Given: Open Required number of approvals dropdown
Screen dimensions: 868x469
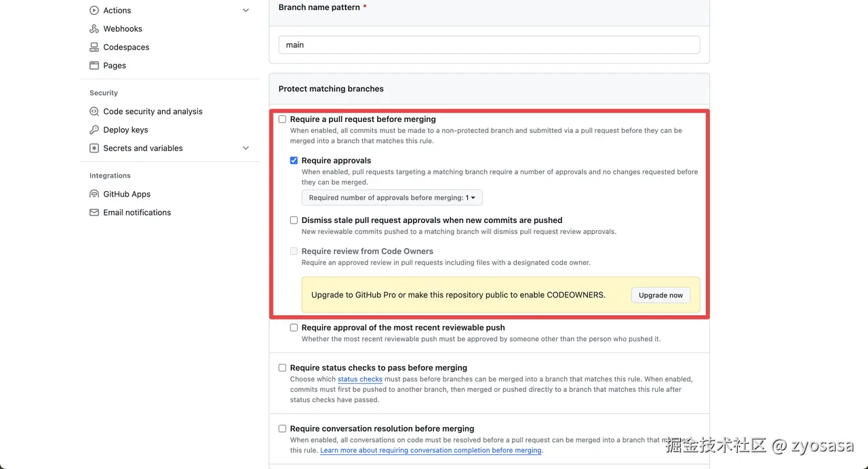Looking at the screenshot, I should coord(392,198).
